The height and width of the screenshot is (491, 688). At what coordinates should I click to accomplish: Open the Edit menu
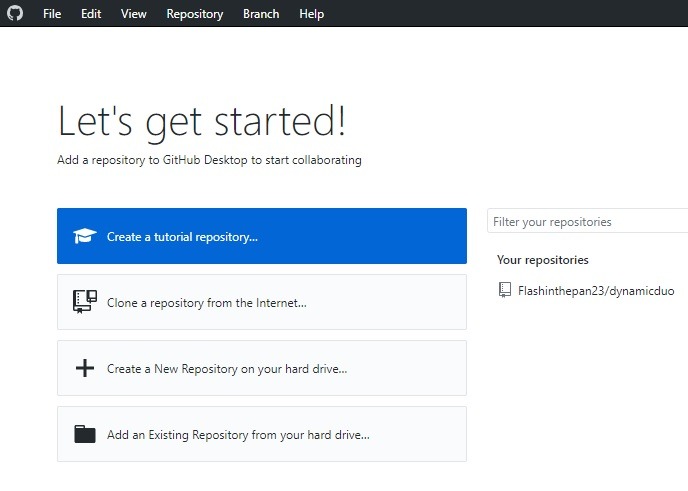click(x=91, y=14)
